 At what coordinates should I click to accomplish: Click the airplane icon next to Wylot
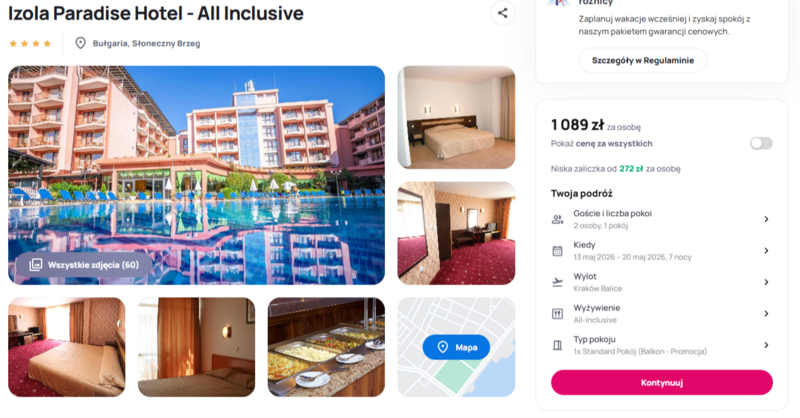click(x=557, y=282)
